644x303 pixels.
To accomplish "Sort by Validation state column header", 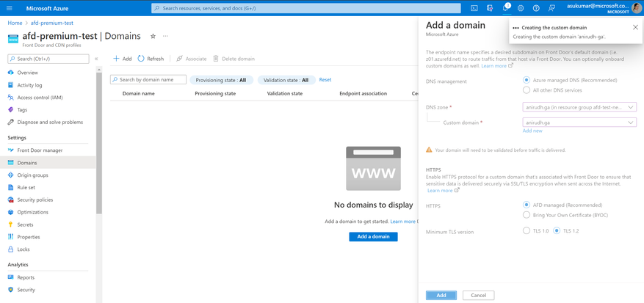I will click(285, 94).
